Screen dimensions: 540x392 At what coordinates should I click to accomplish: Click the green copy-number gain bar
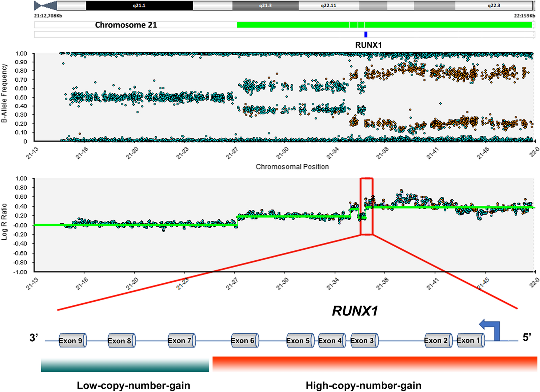tap(384, 25)
